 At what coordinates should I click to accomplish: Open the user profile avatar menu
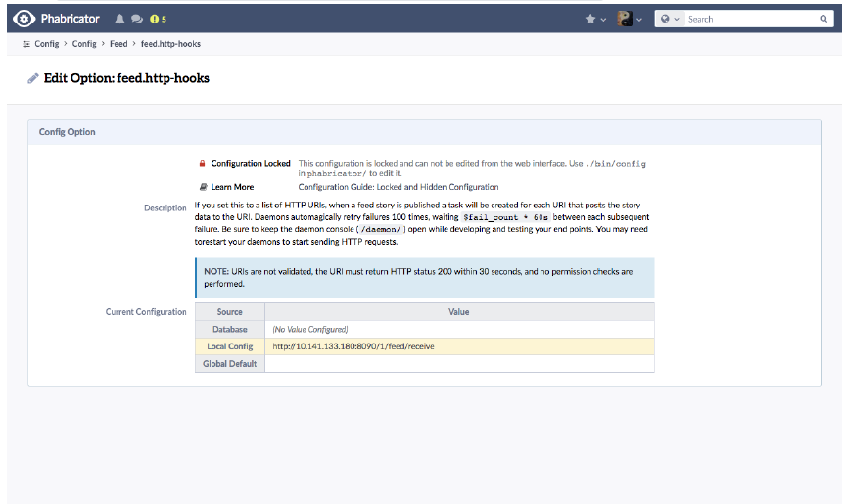[630, 19]
